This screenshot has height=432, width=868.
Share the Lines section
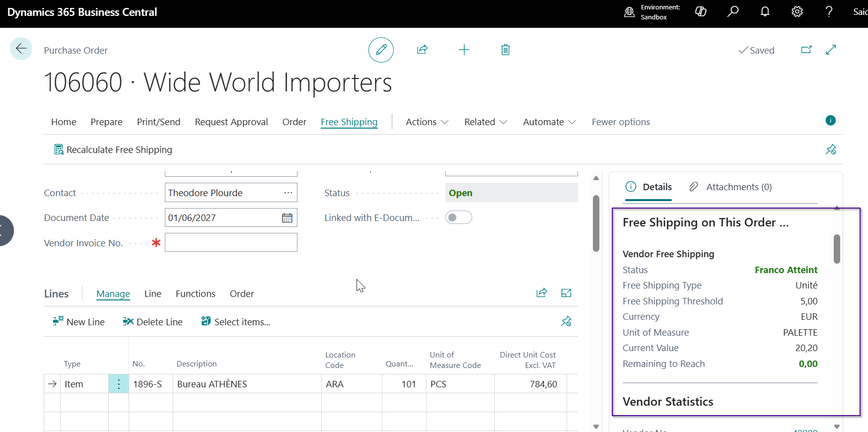point(542,293)
